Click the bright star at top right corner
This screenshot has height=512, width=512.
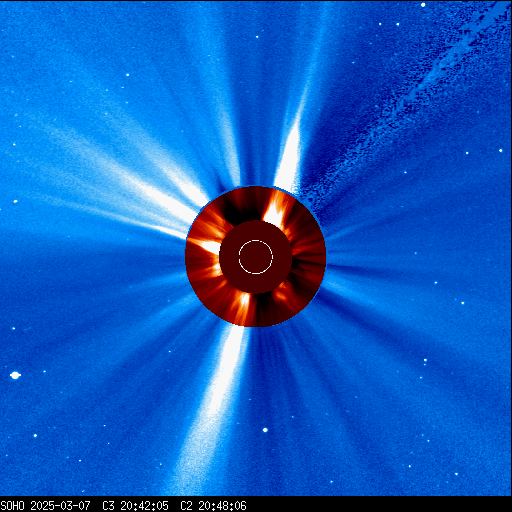423,5
